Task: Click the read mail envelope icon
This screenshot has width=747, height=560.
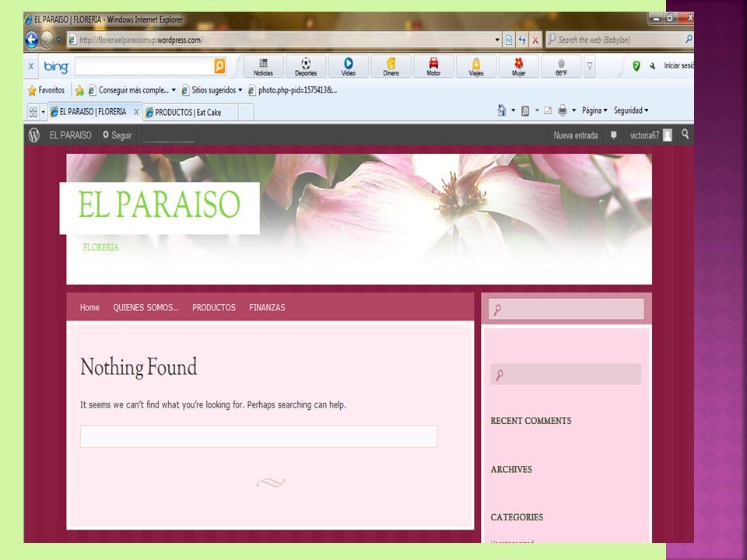Action: click(548, 110)
